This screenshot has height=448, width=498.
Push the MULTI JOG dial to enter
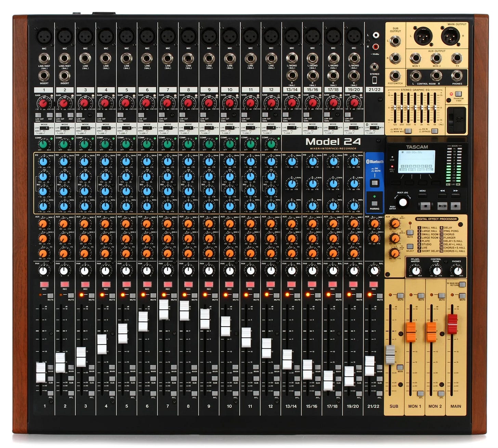click(403, 202)
